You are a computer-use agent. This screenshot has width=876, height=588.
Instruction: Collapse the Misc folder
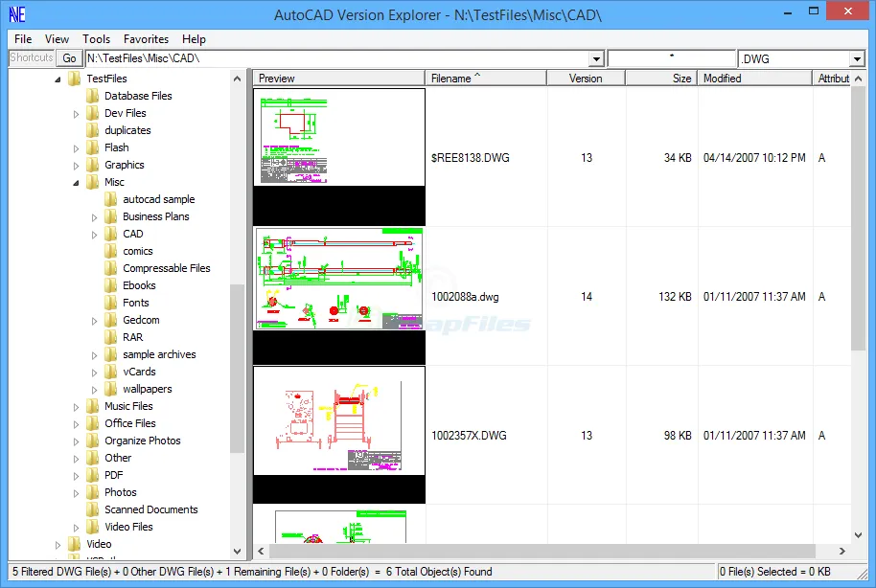pos(76,183)
